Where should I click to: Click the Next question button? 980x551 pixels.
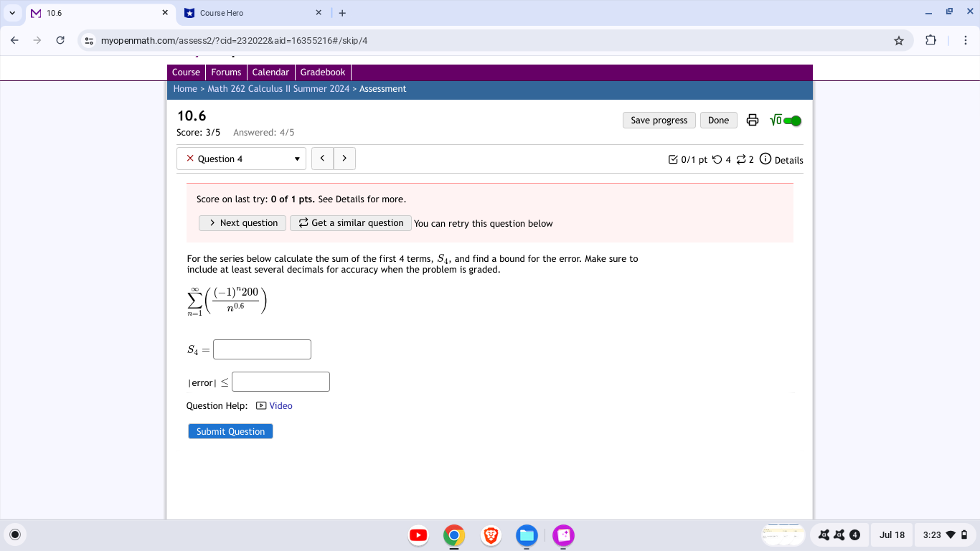(x=242, y=223)
